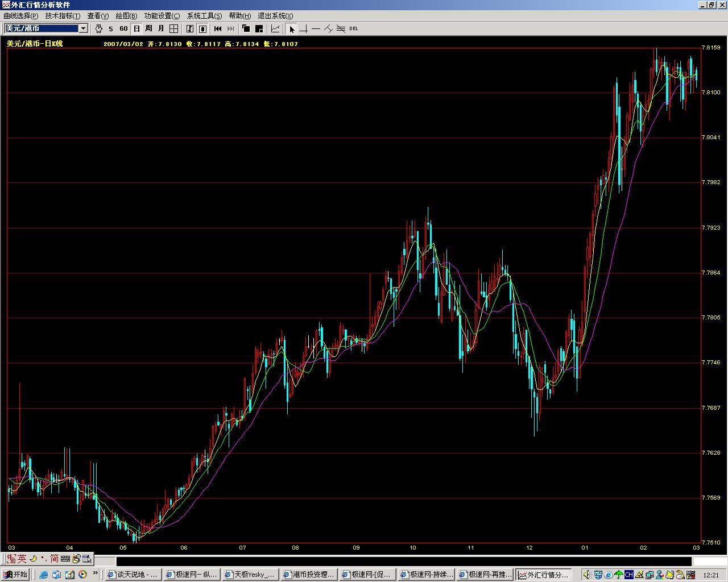Select the arrow pointer tool

click(x=292, y=28)
